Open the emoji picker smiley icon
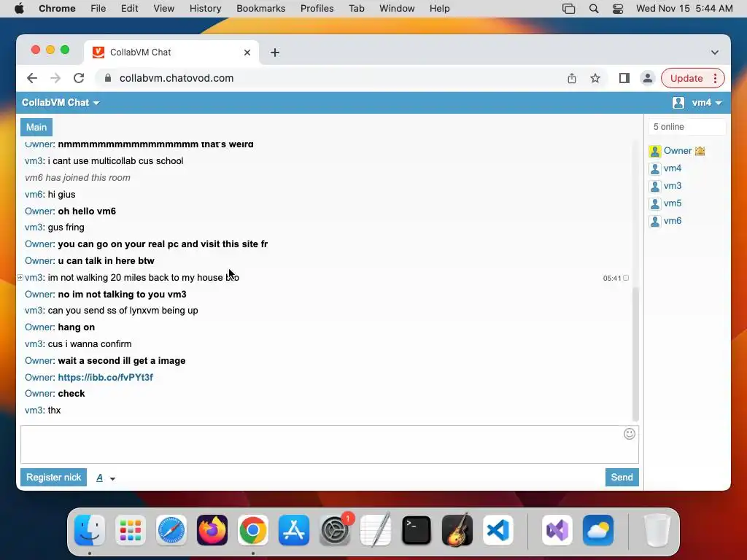Image resolution: width=747 pixels, height=560 pixels. [629, 434]
